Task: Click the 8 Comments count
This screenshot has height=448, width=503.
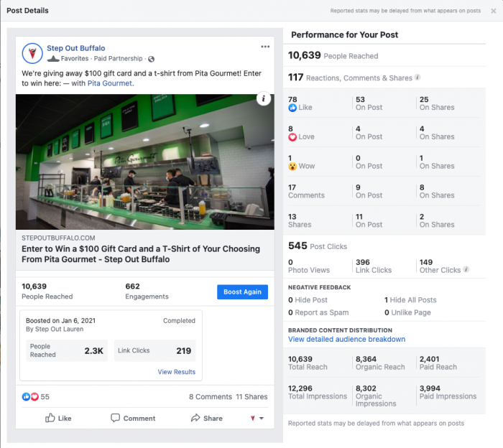Action: tap(211, 397)
